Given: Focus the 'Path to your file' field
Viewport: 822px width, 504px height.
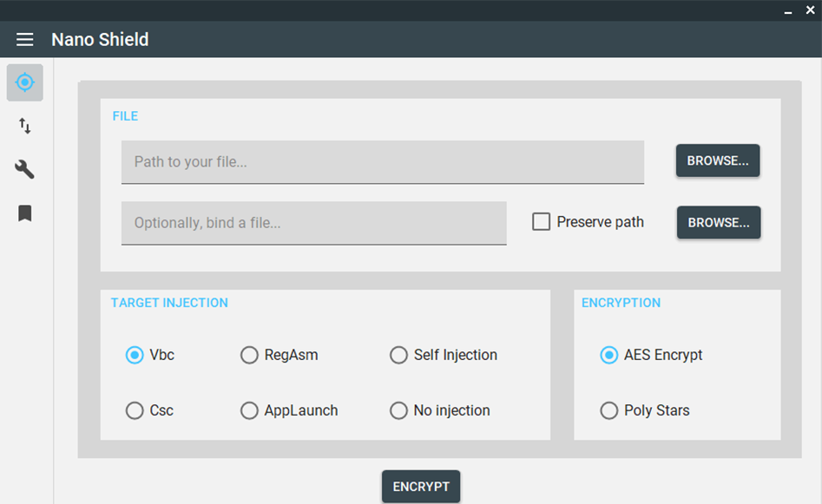Looking at the screenshot, I should [x=382, y=162].
